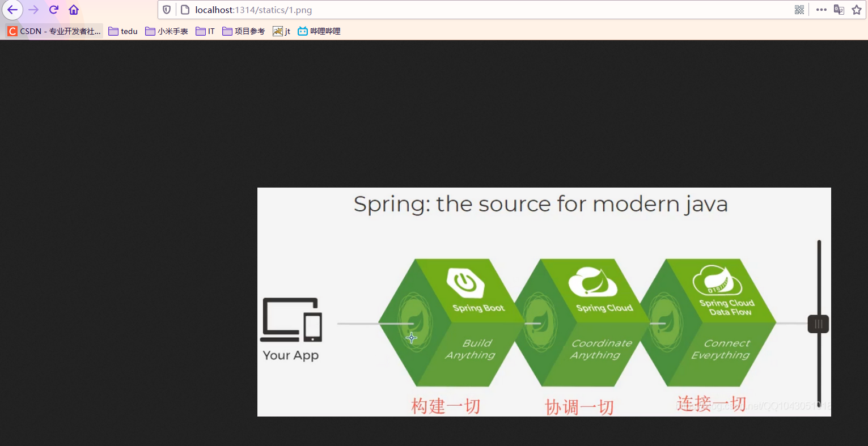868x446 pixels.
Task: Click the 'Your App' label
Action: pyautogui.click(x=291, y=355)
